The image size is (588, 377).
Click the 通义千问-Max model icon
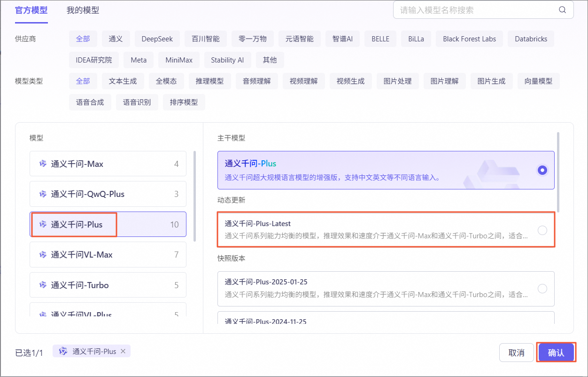(x=43, y=164)
